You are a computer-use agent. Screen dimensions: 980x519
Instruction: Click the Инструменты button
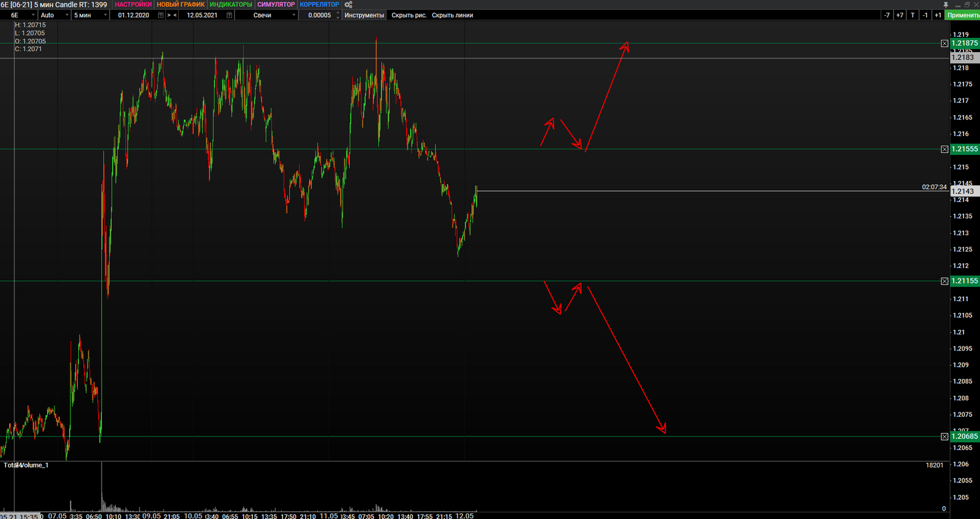click(364, 15)
